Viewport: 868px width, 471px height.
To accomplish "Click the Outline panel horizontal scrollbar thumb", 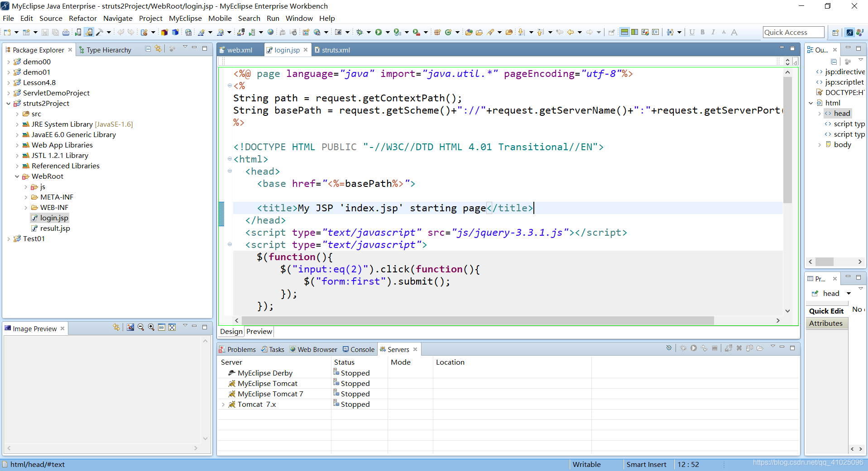I will [825, 262].
